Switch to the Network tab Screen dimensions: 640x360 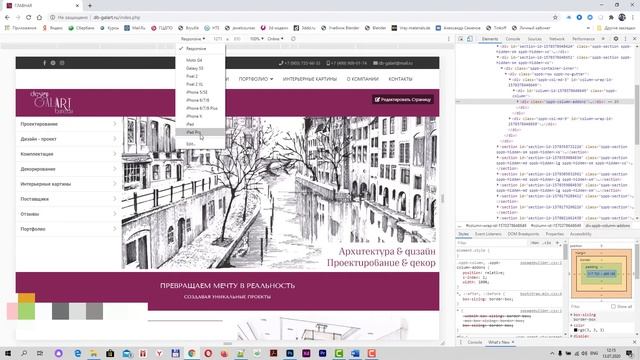(x=557, y=39)
